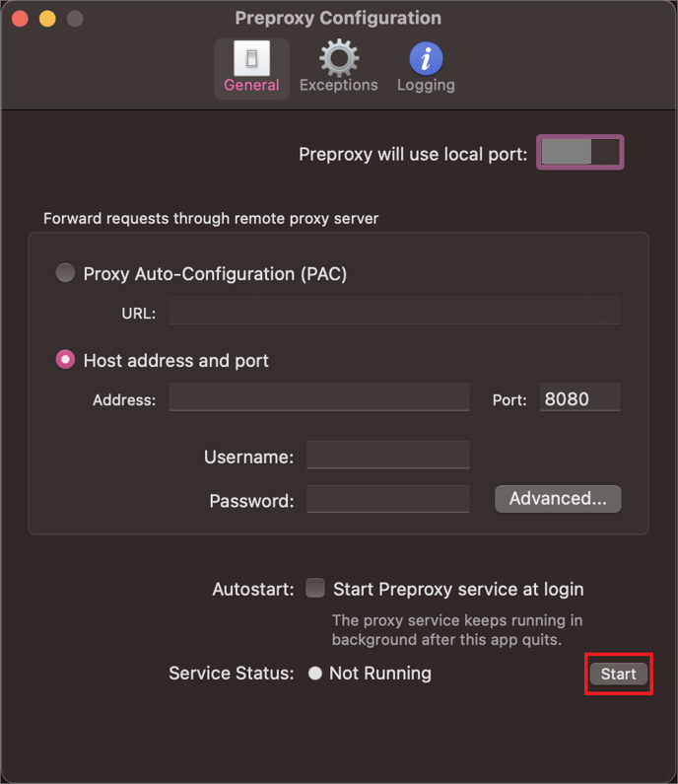Click the Port field showing 8080
This screenshot has height=784, width=678.
(580, 397)
